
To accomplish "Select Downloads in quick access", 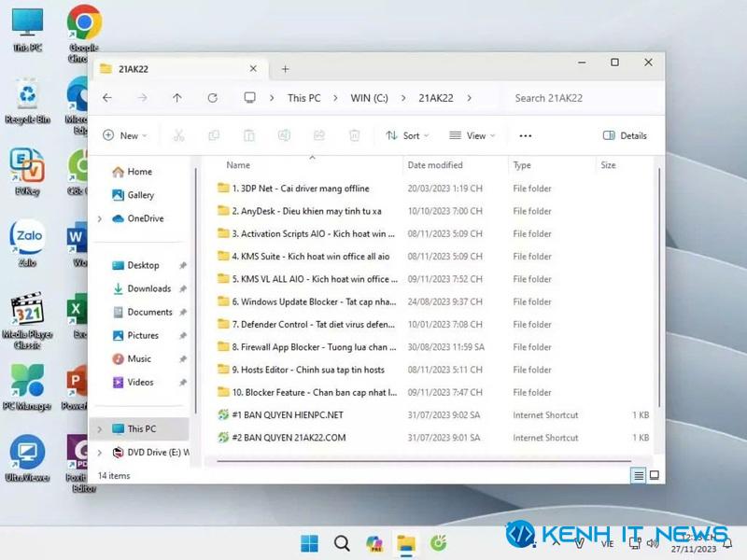I will point(142,288).
